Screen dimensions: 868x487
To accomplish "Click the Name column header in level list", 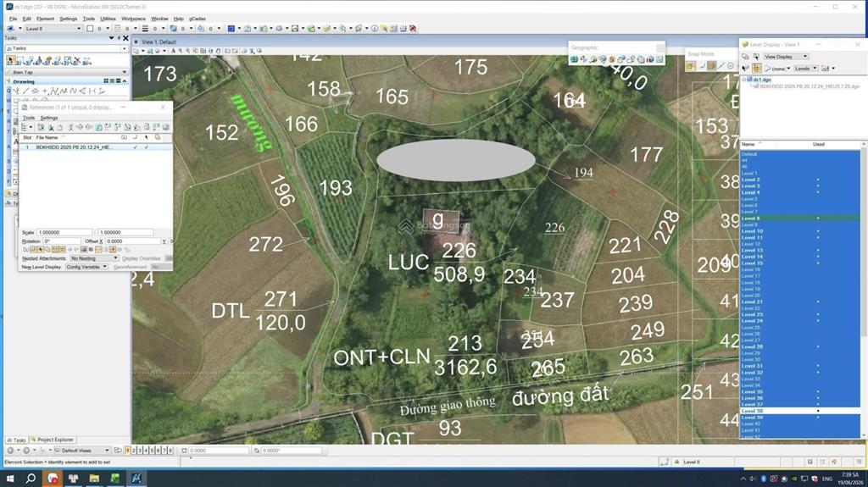I will tap(748, 144).
